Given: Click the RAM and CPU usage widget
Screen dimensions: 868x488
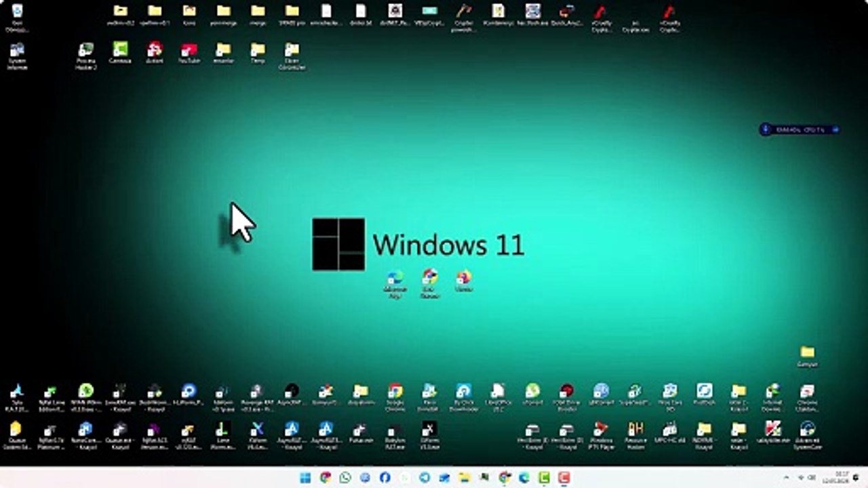Looking at the screenshot, I should tap(800, 129).
